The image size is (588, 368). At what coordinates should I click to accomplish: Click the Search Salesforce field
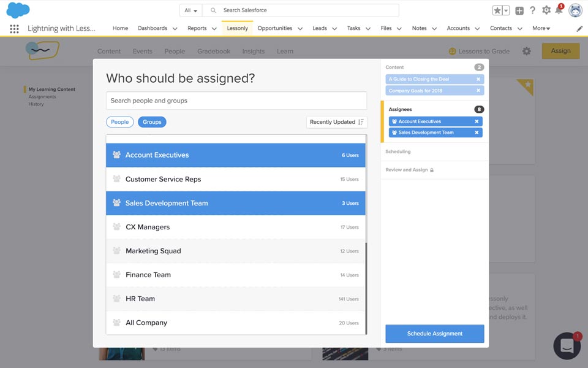click(x=300, y=10)
